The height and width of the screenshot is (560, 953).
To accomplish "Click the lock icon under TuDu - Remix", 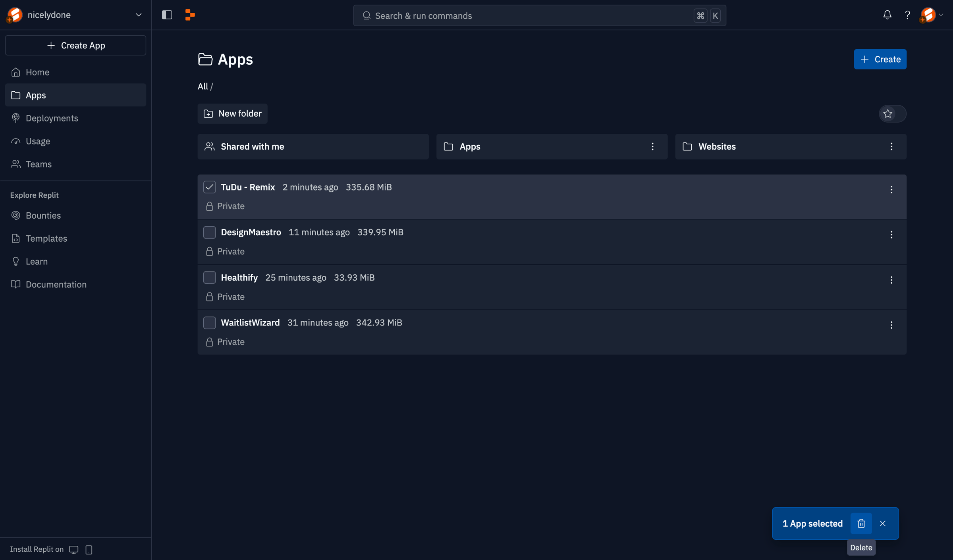I will point(209,206).
